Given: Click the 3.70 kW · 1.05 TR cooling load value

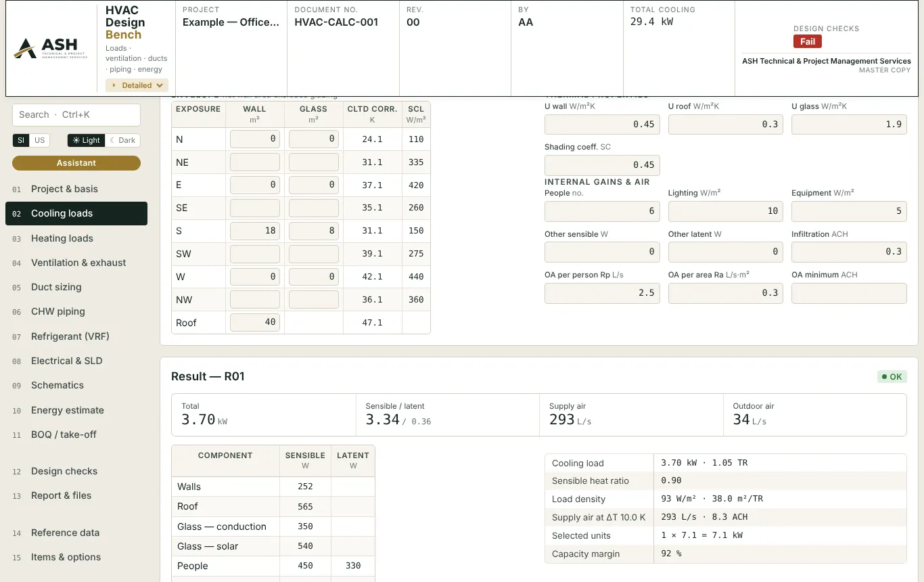Looking at the screenshot, I should pyautogui.click(x=704, y=463).
